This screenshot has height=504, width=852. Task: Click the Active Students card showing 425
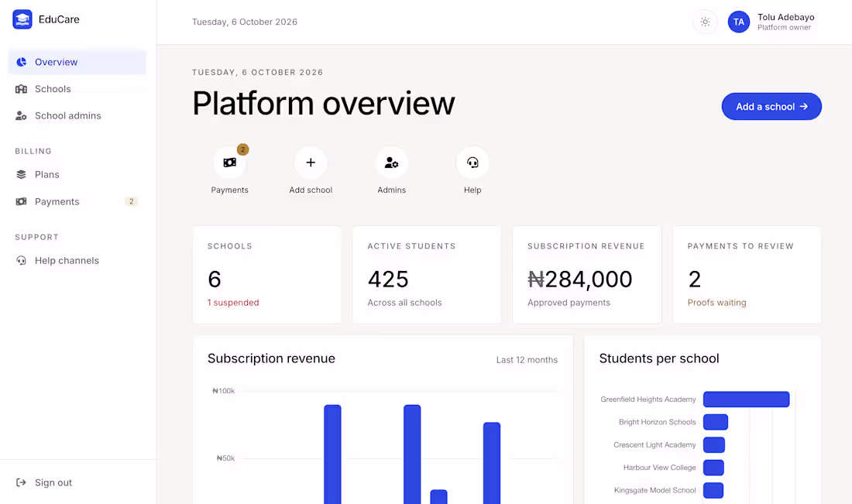pos(427,275)
